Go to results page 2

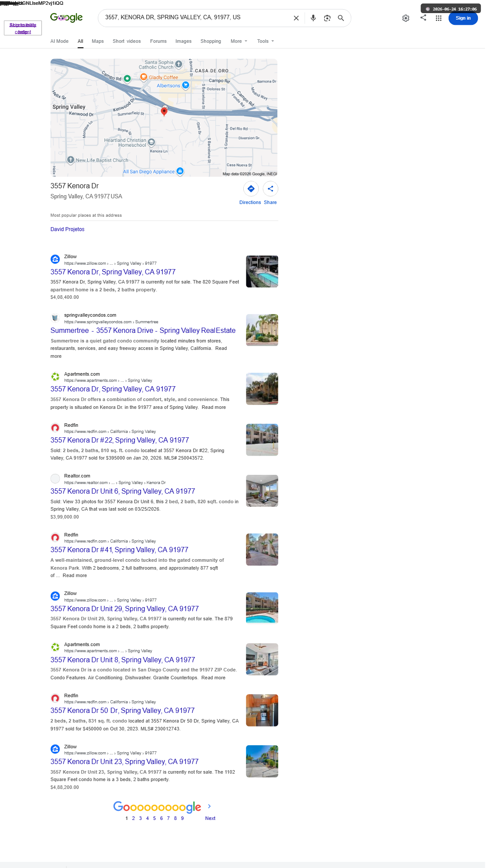133,818
